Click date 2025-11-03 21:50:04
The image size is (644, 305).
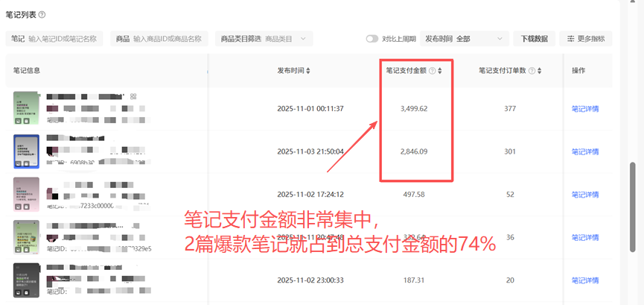coord(310,152)
